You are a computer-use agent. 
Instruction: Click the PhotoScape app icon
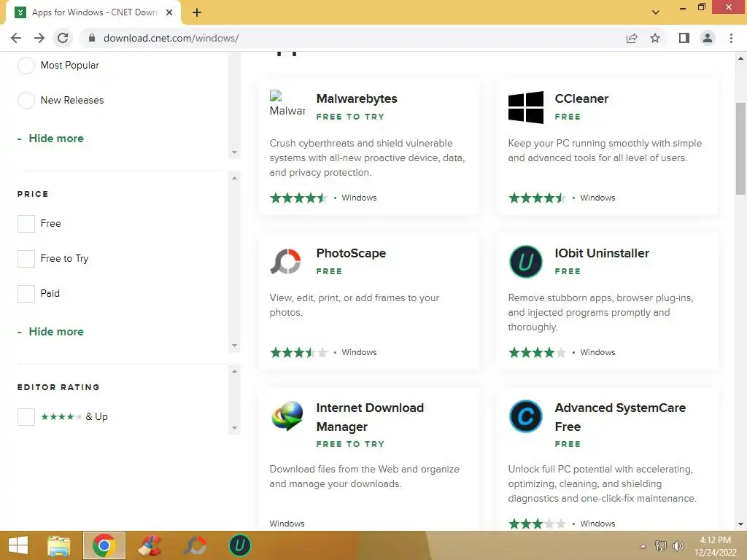click(286, 262)
